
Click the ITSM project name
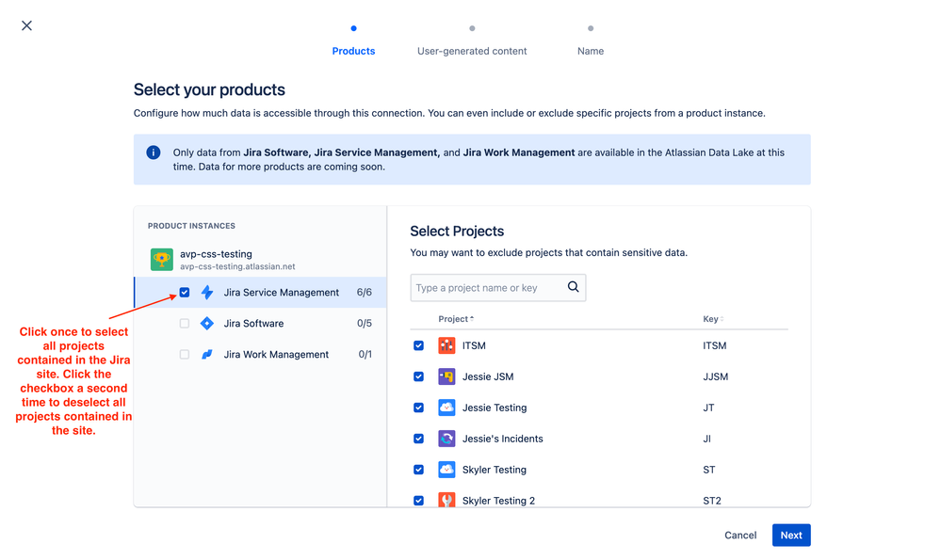coord(474,345)
